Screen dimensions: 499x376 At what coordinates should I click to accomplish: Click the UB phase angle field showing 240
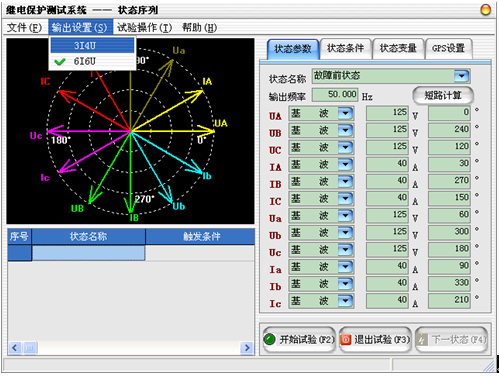click(449, 130)
